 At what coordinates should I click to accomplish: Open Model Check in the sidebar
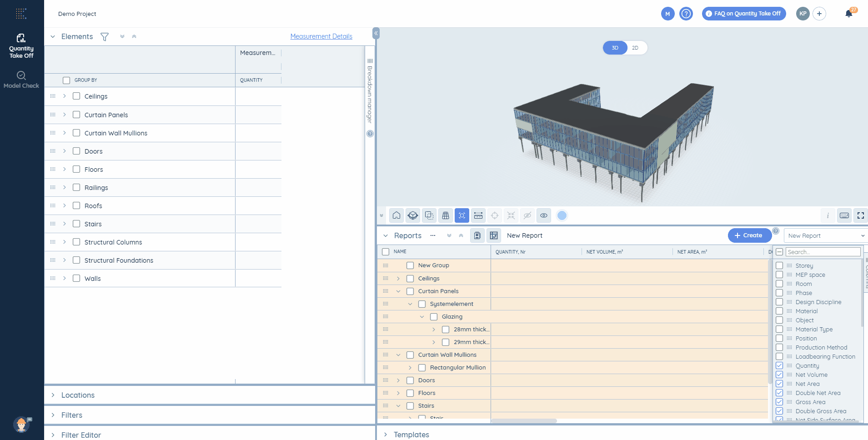point(21,80)
